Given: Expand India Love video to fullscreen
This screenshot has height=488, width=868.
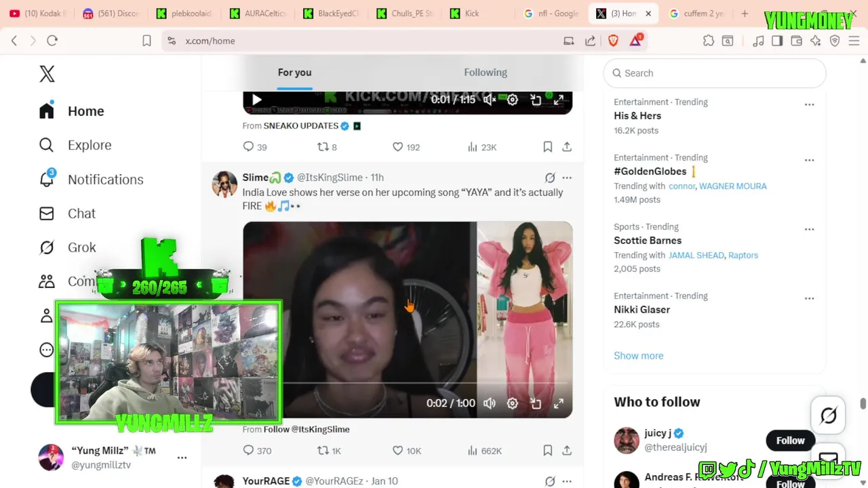Looking at the screenshot, I should [x=559, y=403].
